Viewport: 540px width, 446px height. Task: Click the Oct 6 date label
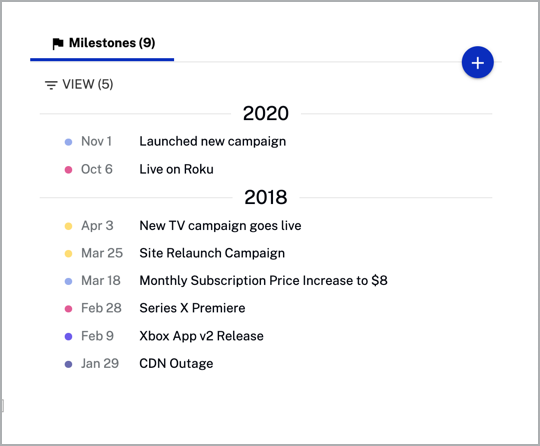(97, 169)
